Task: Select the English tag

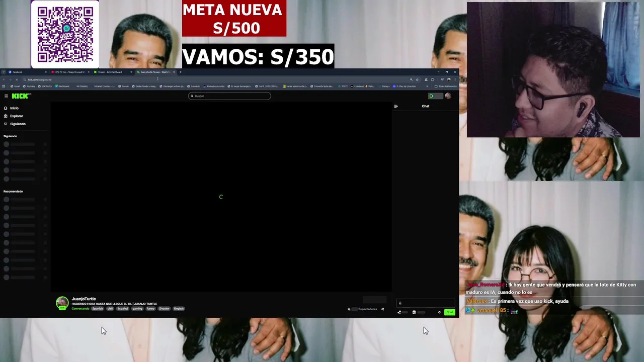Action: pyautogui.click(x=179, y=309)
